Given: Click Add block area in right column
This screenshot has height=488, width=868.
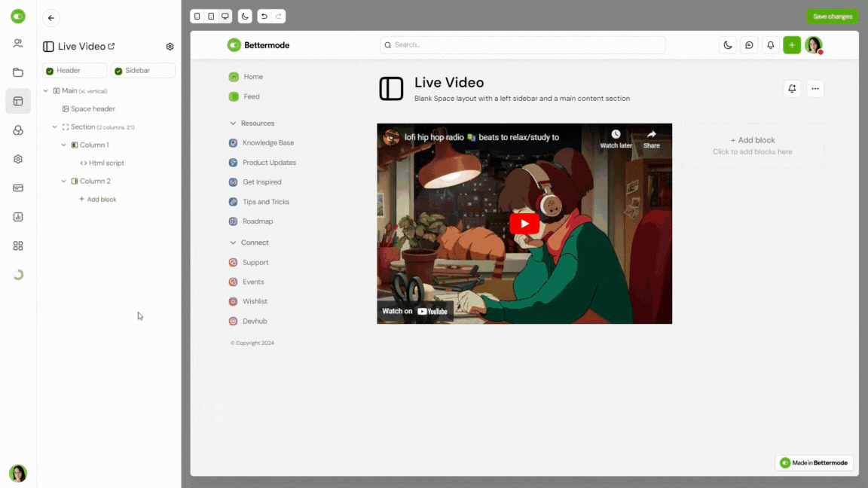Looking at the screenshot, I should [752, 145].
